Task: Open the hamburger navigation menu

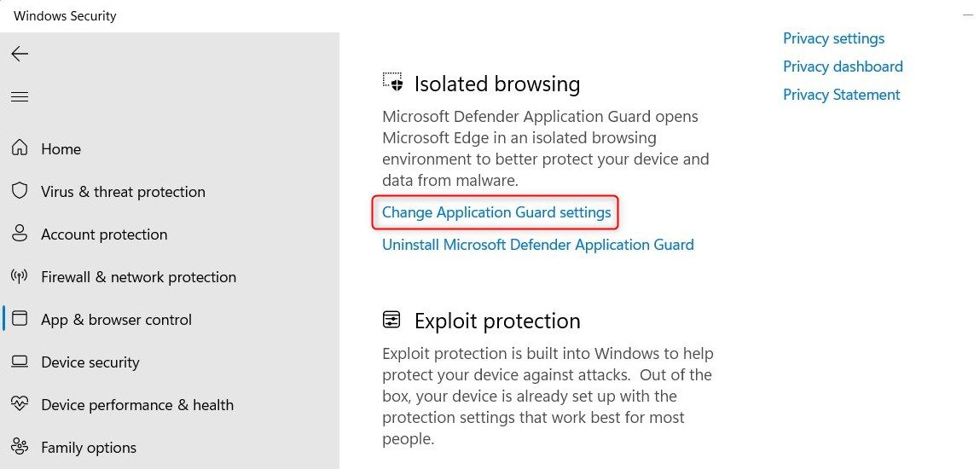Action: [20, 97]
